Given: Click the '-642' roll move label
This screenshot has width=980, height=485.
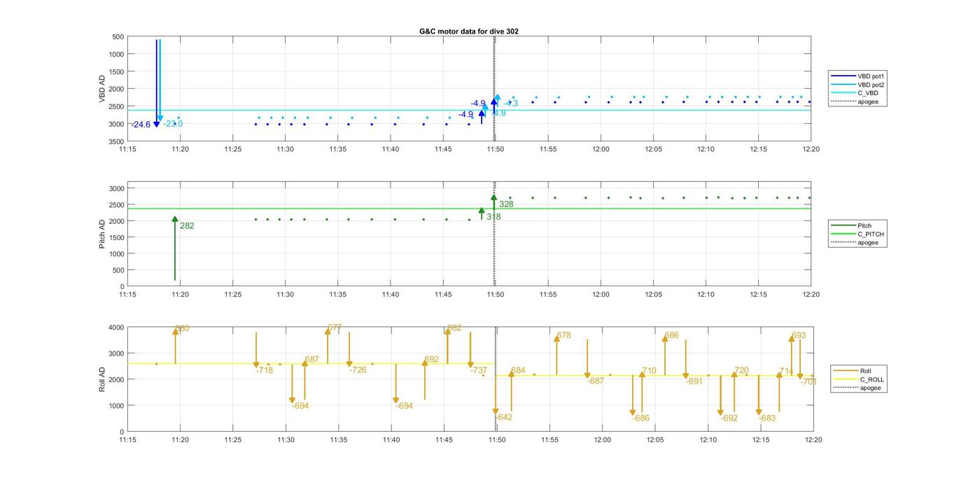Looking at the screenshot, I should coord(504,418).
